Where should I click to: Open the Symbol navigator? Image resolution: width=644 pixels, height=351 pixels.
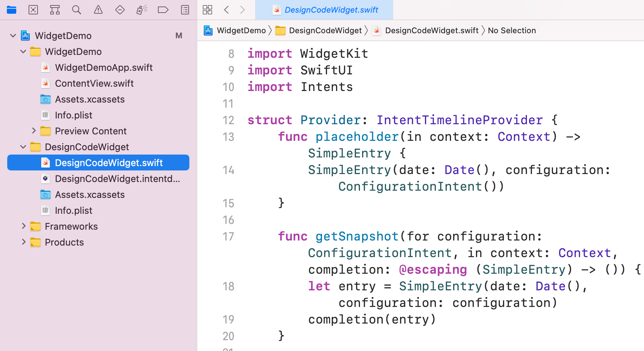click(x=55, y=10)
